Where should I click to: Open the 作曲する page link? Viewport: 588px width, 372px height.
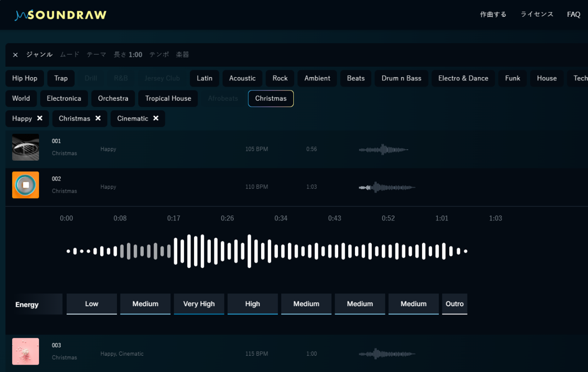tap(493, 14)
